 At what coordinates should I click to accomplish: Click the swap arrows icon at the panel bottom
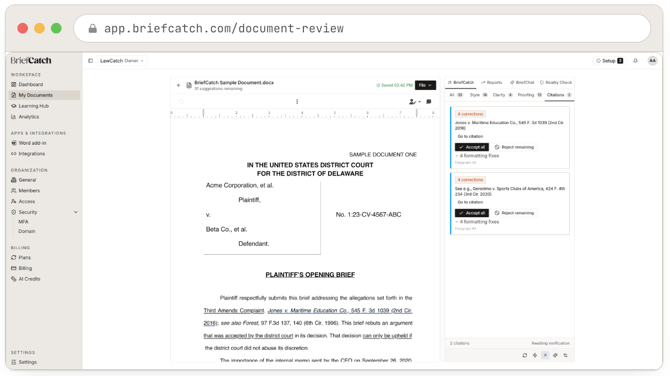pos(565,355)
